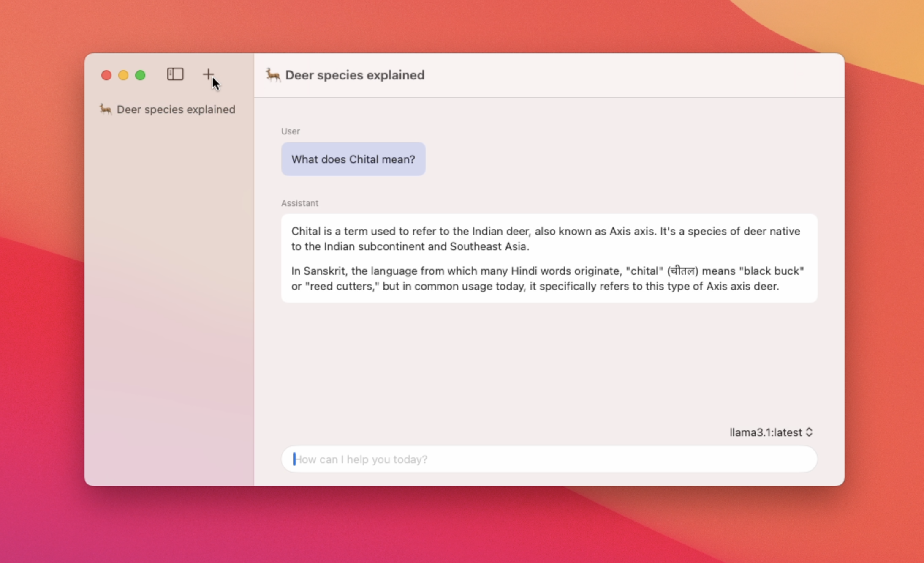Screen dimensions: 924x563
Task: Click the assistant's first paragraph about Axis axis
Action: tap(545, 239)
